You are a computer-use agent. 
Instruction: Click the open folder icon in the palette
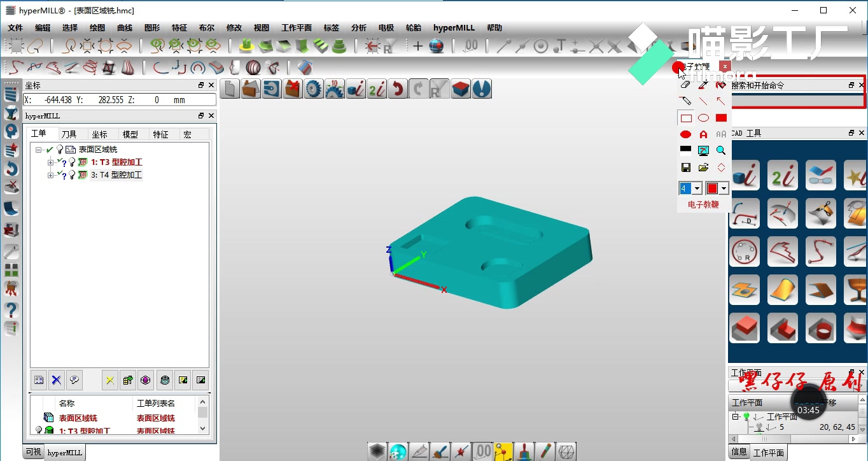click(x=703, y=167)
